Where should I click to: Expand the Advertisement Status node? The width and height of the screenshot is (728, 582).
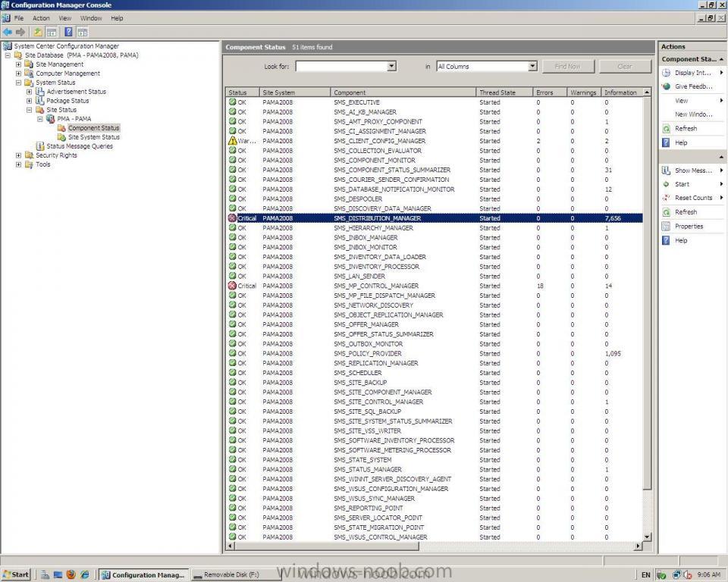tap(30, 92)
